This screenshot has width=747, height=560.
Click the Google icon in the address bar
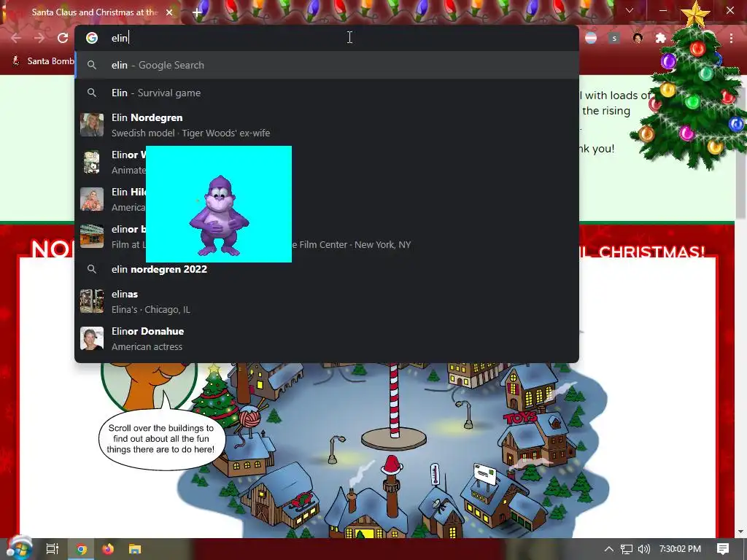point(92,38)
